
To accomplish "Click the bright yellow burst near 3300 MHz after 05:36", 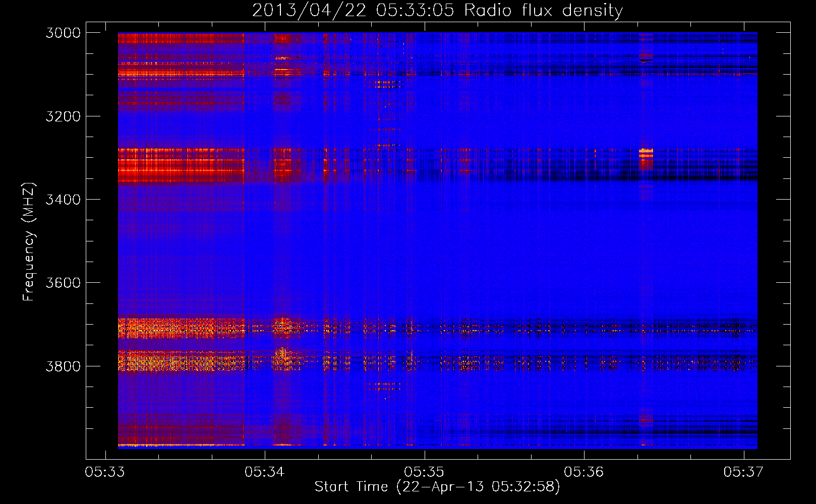I will pos(646,153).
